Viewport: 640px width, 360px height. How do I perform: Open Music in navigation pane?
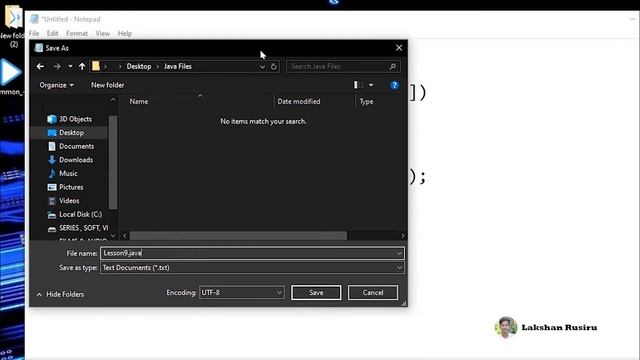tap(68, 173)
